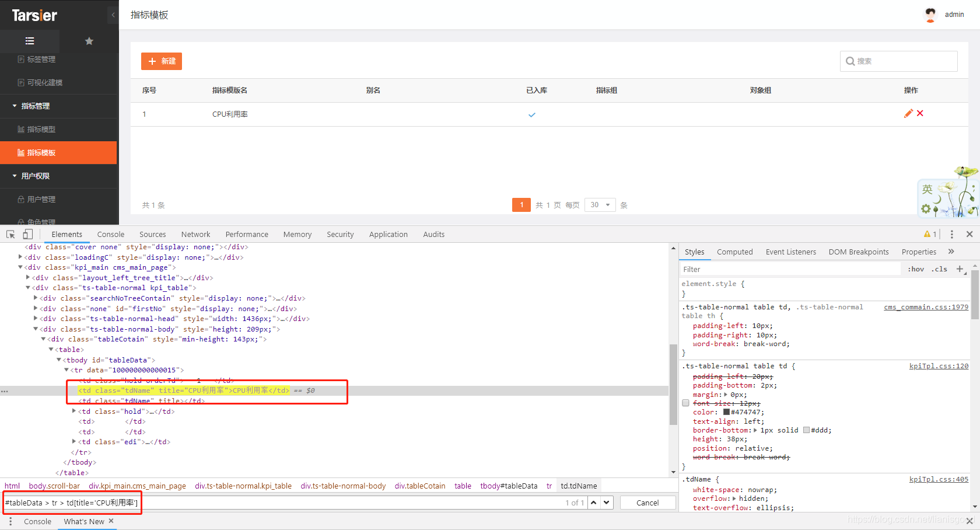980x530 pixels.
Task: Click the #ddd border color swatch
Action: (x=806, y=430)
